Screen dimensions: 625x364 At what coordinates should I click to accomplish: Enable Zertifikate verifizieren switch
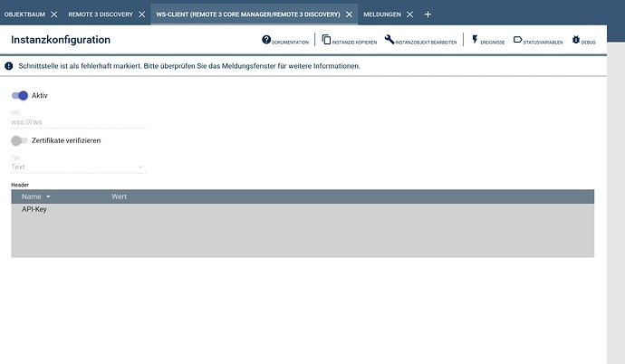19,140
